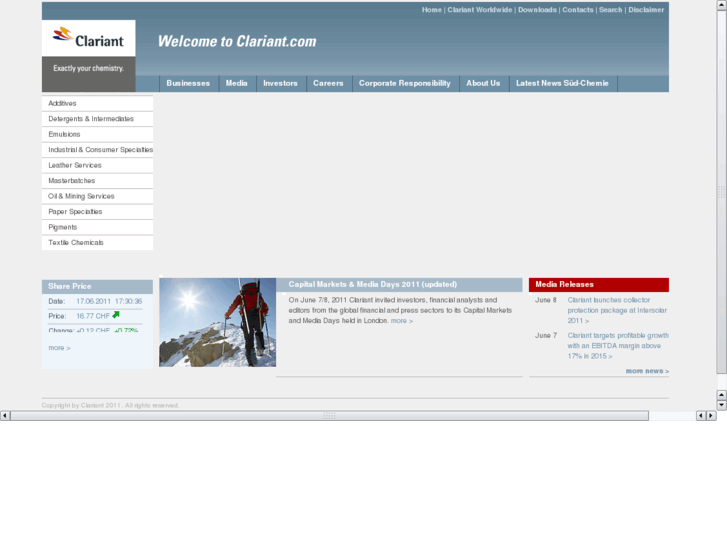Open Latest News Süd-Chemie menu
The height and width of the screenshot is (545, 727).
pos(562,83)
